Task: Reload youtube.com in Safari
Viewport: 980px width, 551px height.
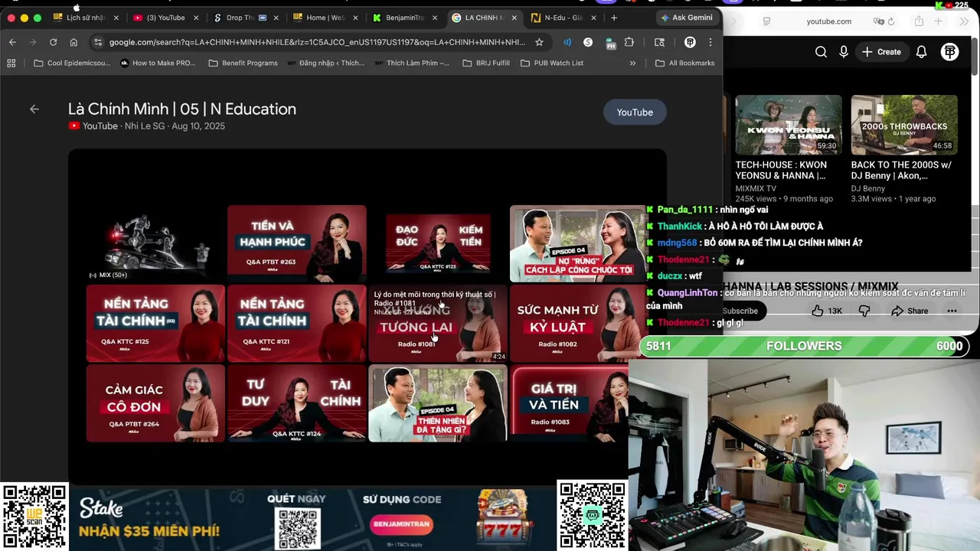Action: coord(891,21)
